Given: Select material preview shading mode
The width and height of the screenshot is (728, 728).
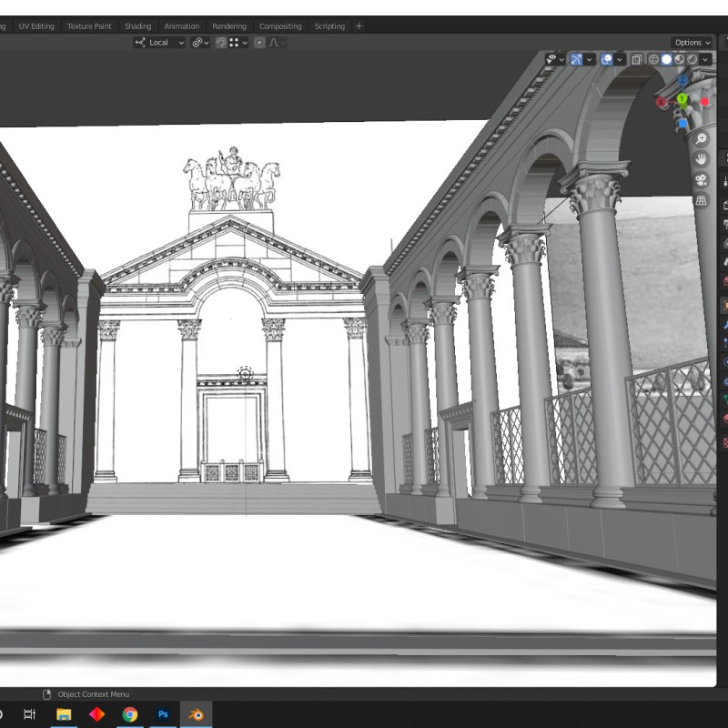Looking at the screenshot, I should coord(680,59).
